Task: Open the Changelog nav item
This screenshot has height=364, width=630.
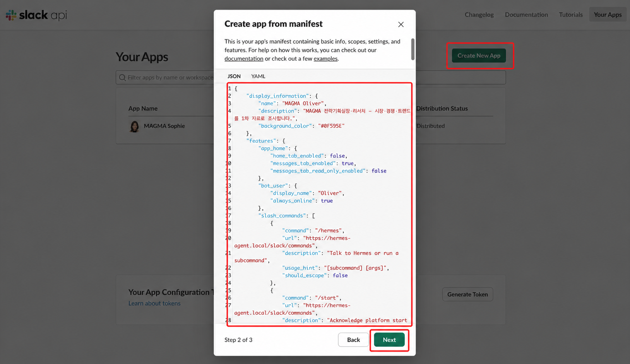Action: (479, 15)
